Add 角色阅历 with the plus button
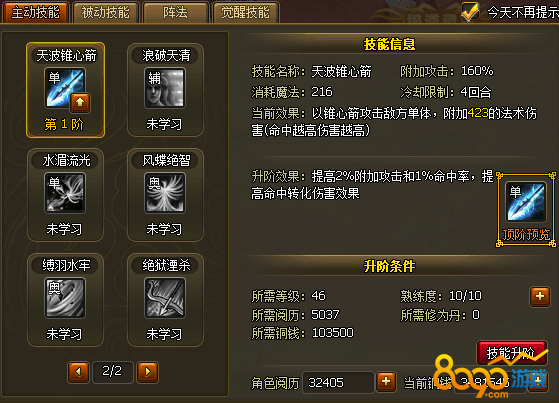 [x=386, y=382]
